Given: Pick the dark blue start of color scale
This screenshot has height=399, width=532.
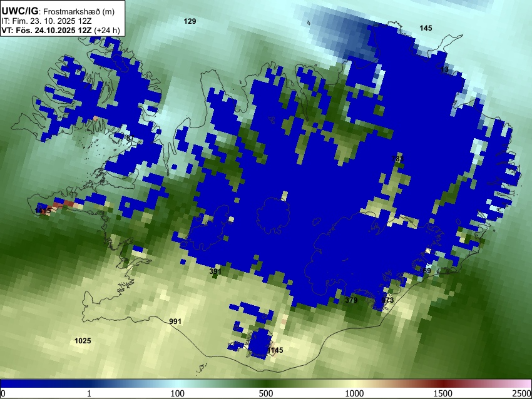Looking at the screenshot, I should tap(5, 384).
